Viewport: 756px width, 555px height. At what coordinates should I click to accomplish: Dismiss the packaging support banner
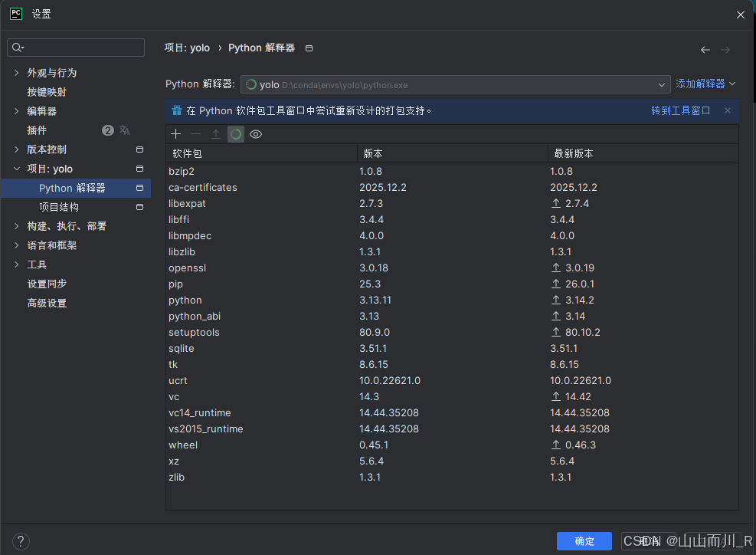point(728,110)
